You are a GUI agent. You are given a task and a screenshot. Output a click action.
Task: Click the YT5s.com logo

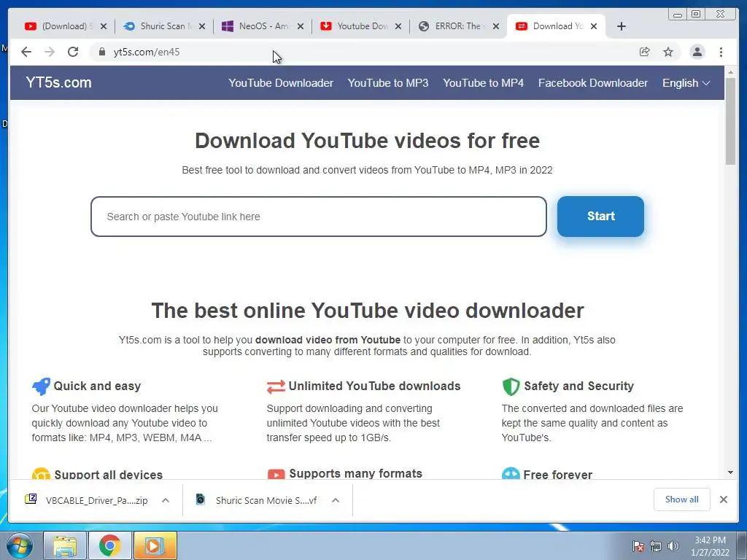coord(58,82)
